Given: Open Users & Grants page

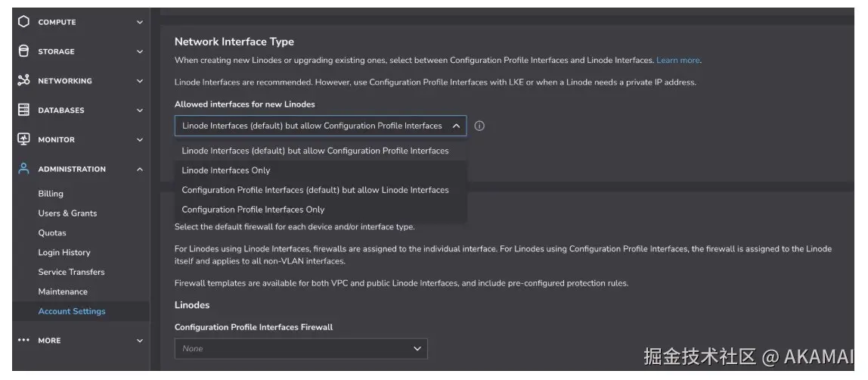Looking at the screenshot, I should tap(67, 213).
